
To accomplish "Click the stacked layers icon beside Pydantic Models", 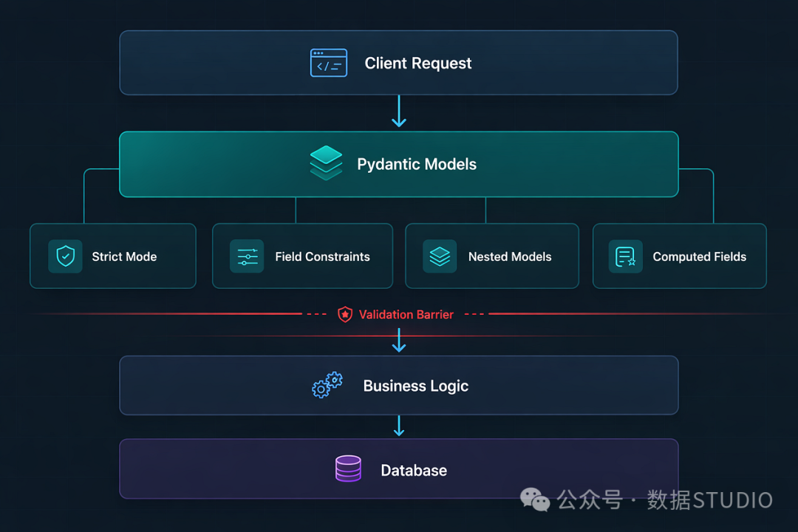I will click(x=326, y=163).
